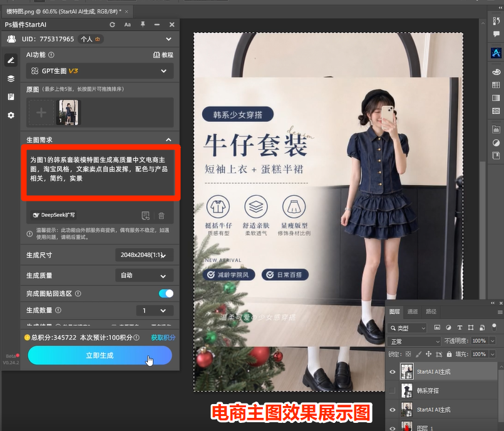Image resolution: width=504 pixels, height=431 pixels.
Task: Click the 立即生成 button
Action: click(100, 355)
